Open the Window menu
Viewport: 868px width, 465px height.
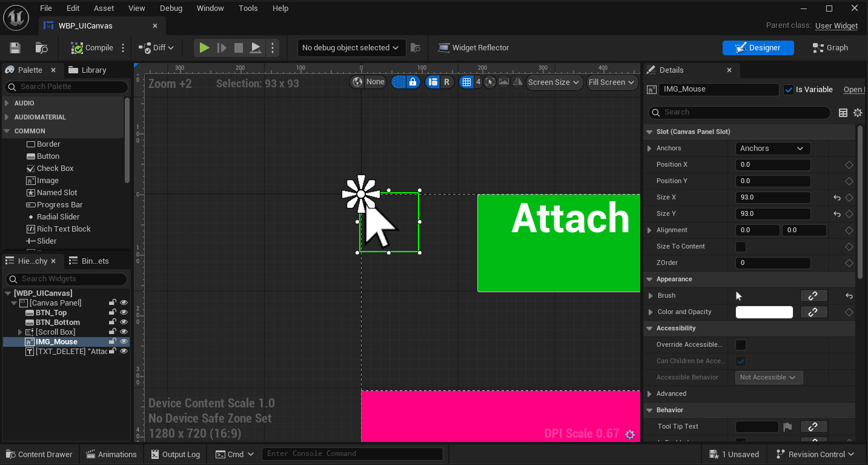(210, 8)
